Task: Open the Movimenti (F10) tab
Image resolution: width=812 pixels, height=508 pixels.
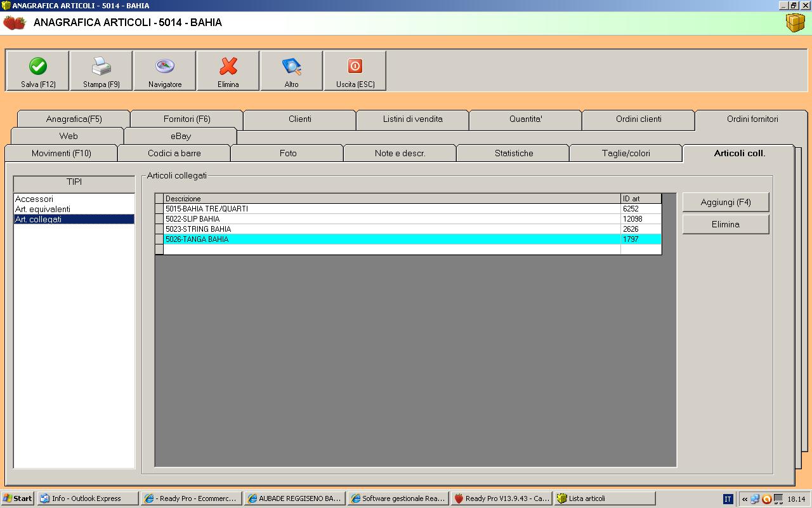Action: point(62,153)
